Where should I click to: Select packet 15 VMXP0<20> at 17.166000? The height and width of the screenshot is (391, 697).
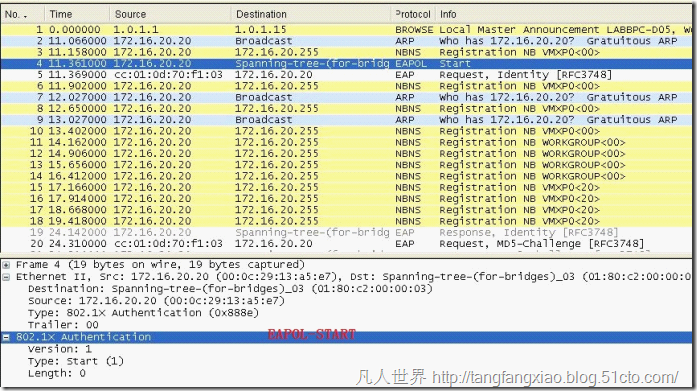(346, 188)
